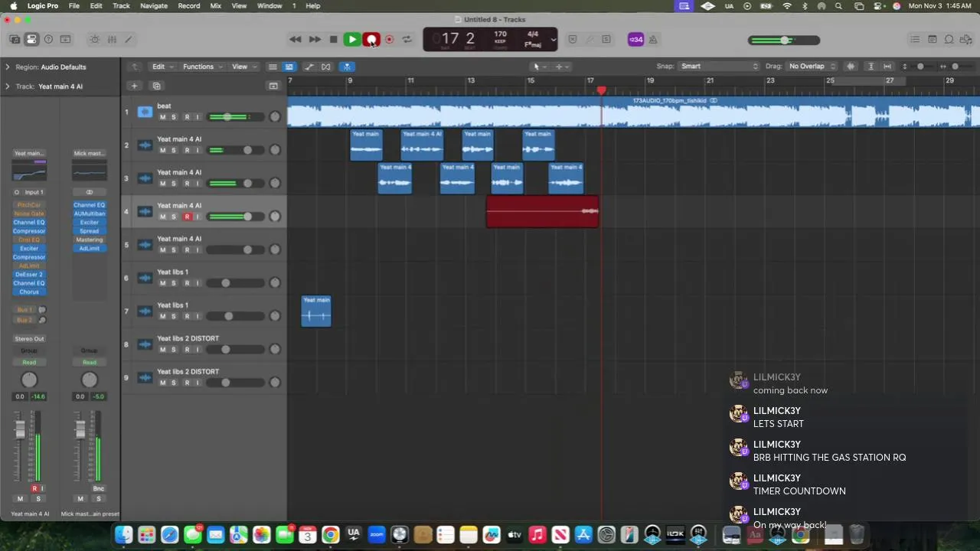
Task: Adjust the horizontal zoom slider
Action: [x=955, y=67]
